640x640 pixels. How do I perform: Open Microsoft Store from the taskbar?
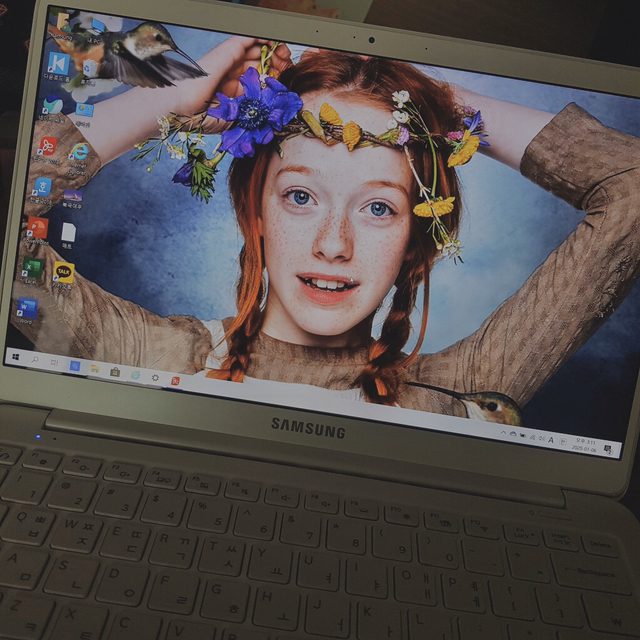[x=115, y=372]
